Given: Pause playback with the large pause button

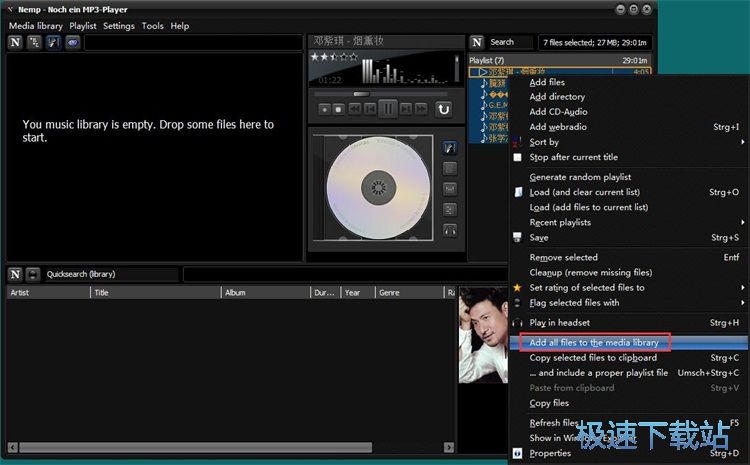Looking at the screenshot, I should pos(388,109).
